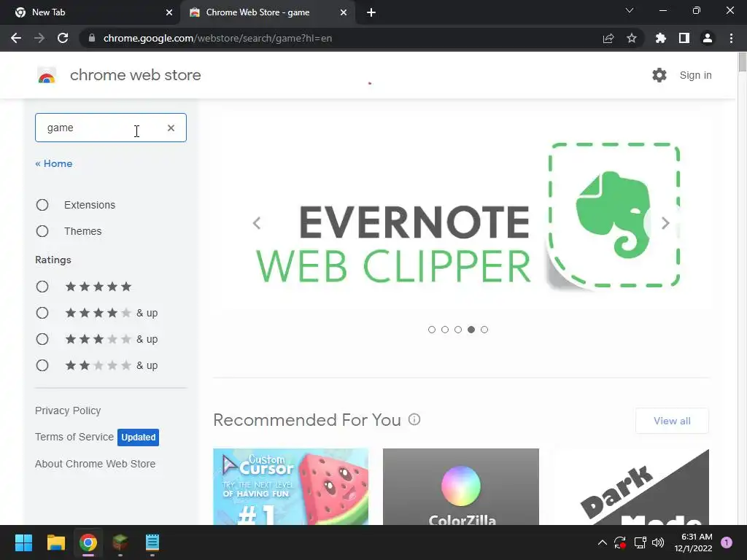This screenshot has height=560, width=747.
Task: Click the forward navigation arrow
Action: [x=39, y=38]
